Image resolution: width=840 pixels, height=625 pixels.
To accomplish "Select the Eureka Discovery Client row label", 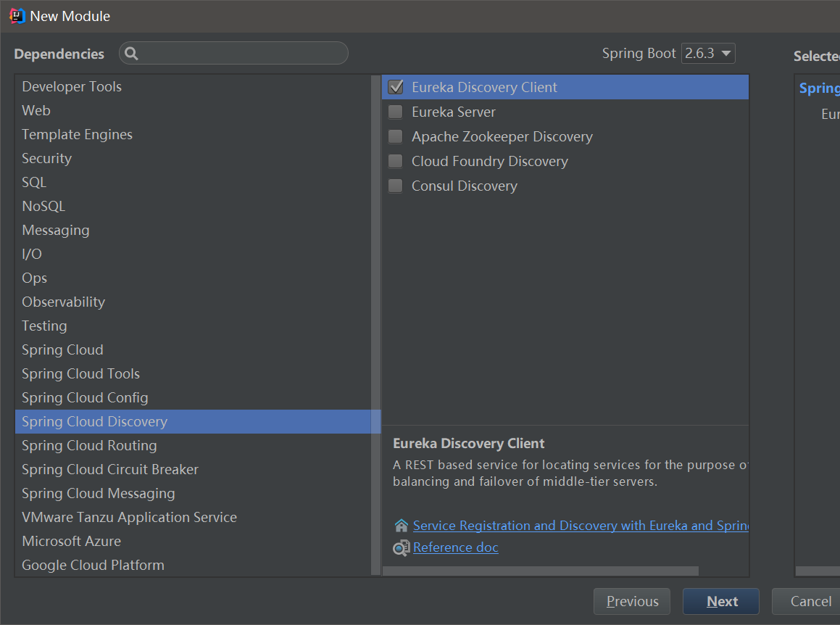I will click(484, 88).
